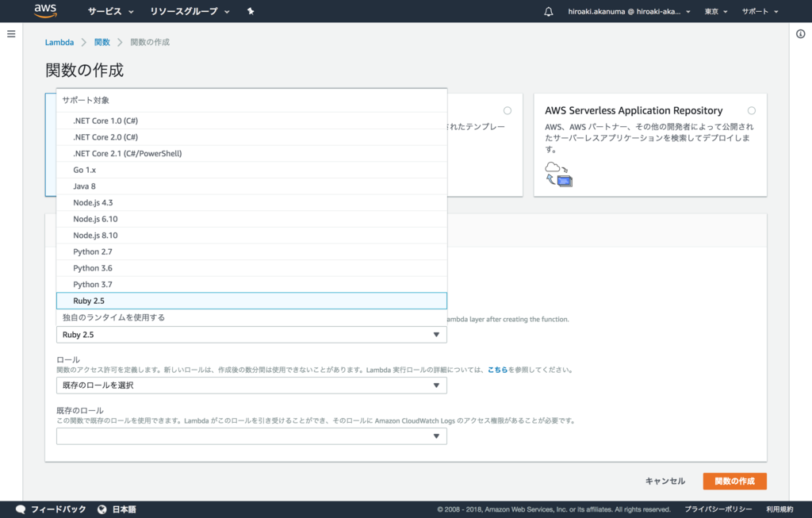
Task: Click the Serverless Application Repository cloud illustration
Action: tap(559, 174)
